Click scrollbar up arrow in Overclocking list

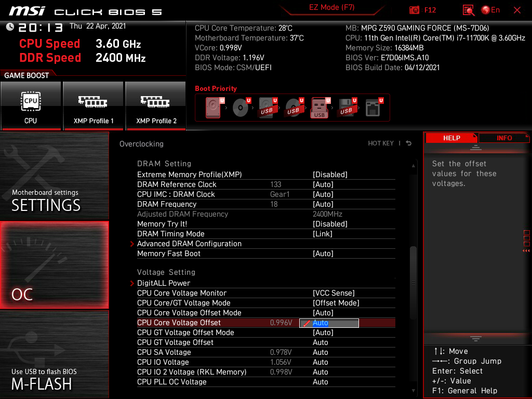[413, 166]
